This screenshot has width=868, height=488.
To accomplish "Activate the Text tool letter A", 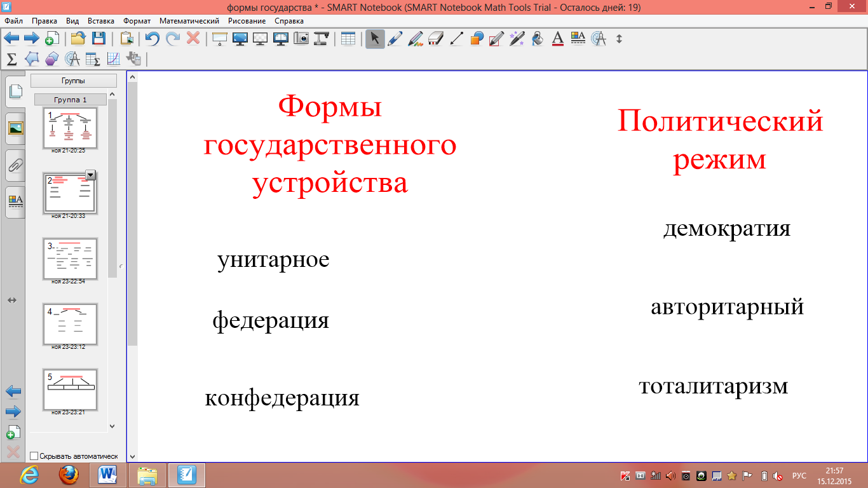I will pyautogui.click(x=557, y=38).
